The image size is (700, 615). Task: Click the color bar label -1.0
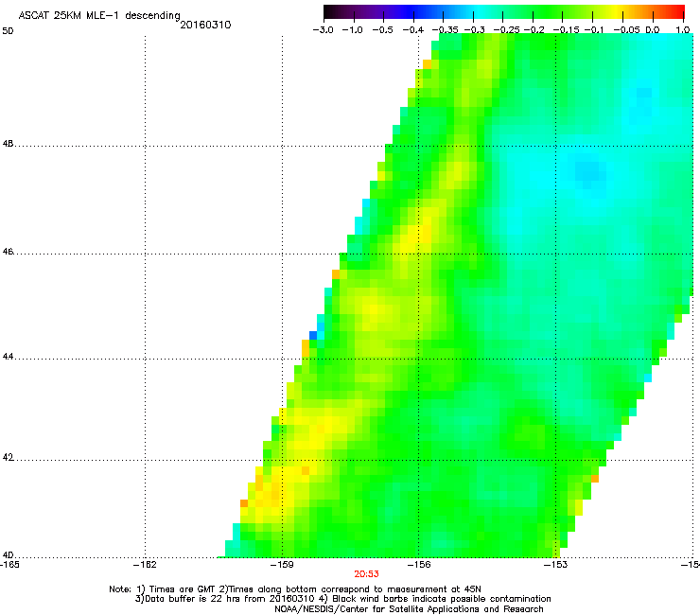point(353,30)
